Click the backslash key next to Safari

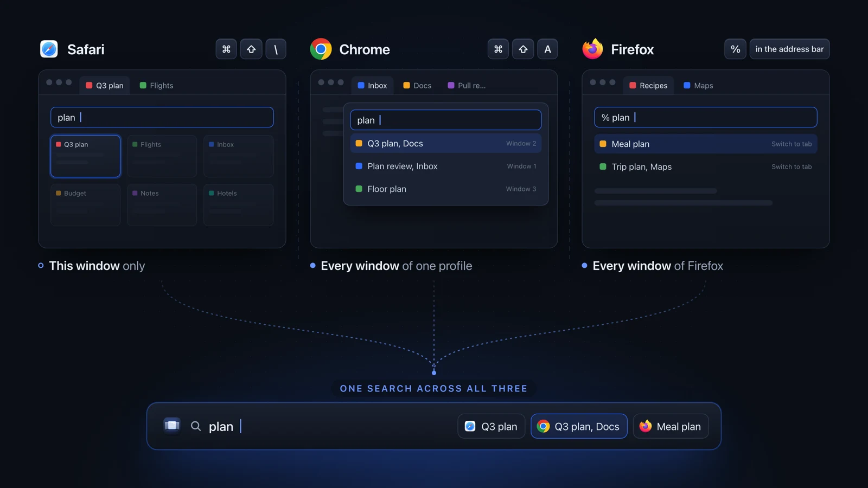tap(276, 49)
